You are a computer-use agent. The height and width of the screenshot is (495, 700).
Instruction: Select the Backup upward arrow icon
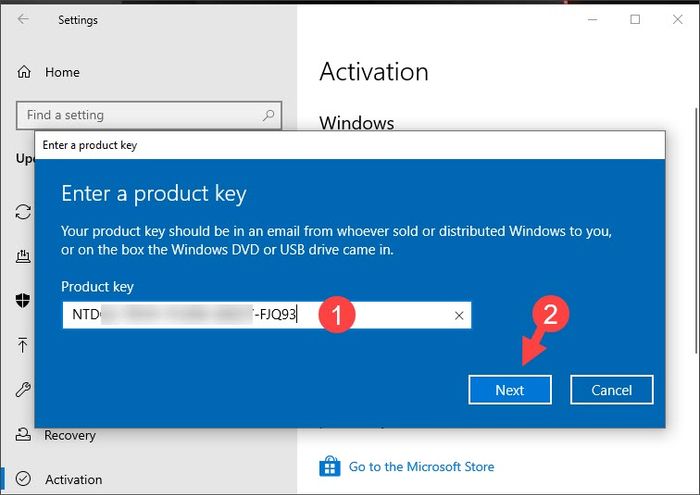coord(23,345)
